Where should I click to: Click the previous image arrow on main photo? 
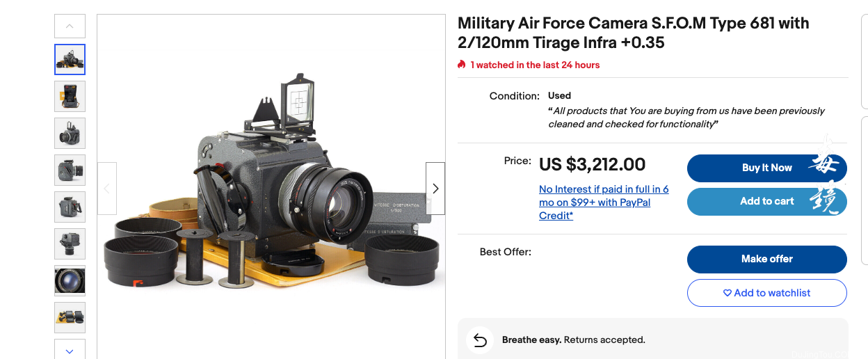click(107, 189)
